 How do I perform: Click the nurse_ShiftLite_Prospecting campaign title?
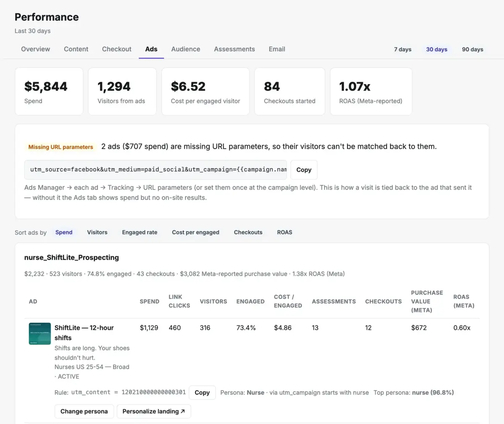point(71,258)
